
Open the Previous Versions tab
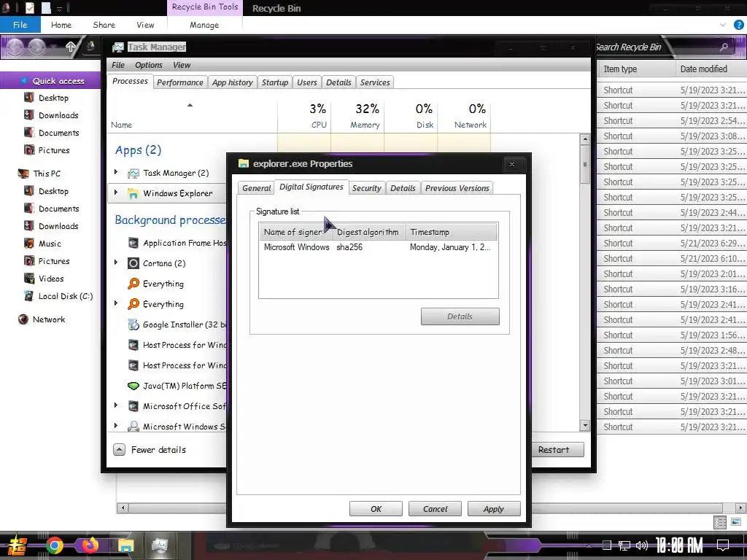click(457, 188)
